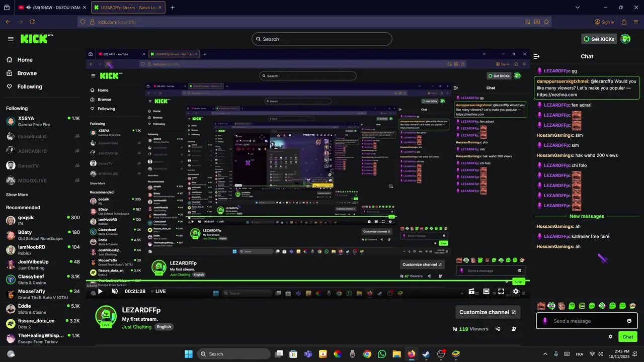Open the list all tabs dropdown

click(x=578, y=8)
